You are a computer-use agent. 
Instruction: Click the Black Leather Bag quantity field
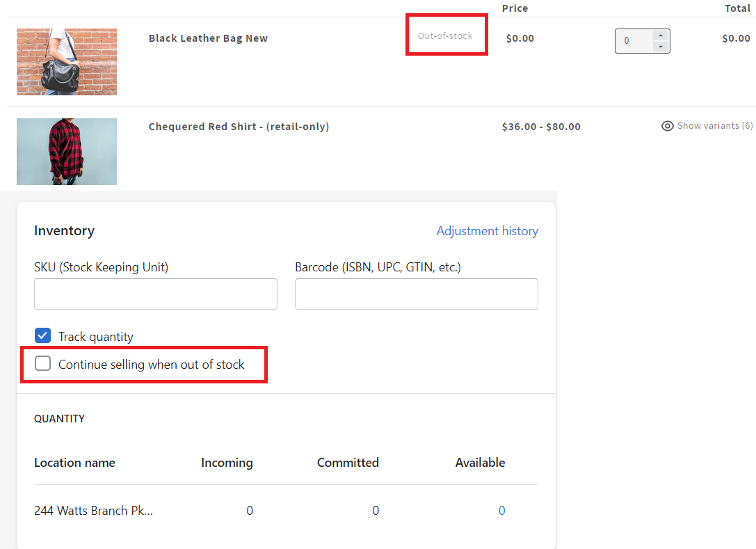[642, 41]
